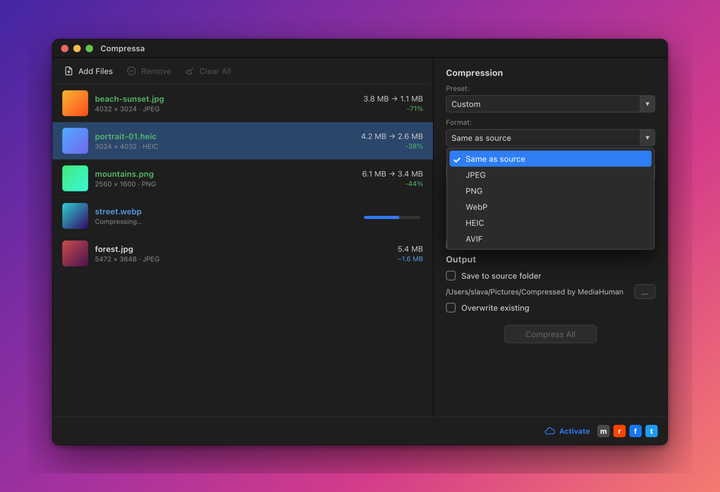Choose HEIC from the format list

pos(550,223)
